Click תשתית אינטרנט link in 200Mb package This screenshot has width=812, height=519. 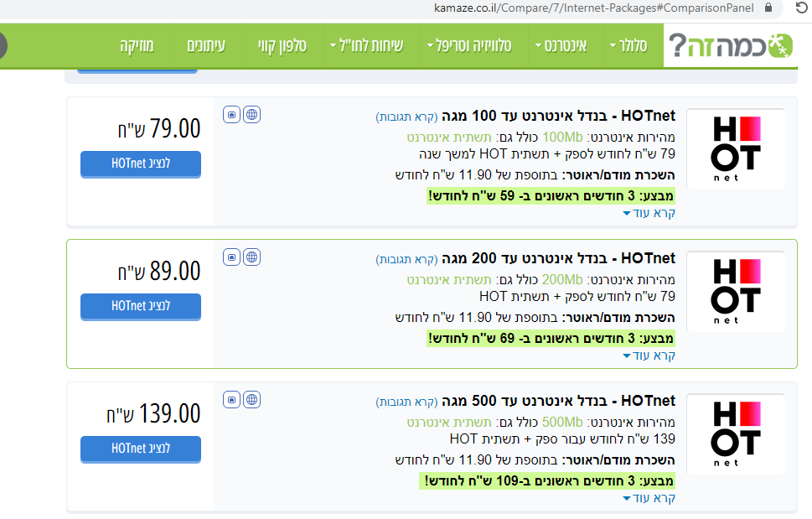coord(449,280)
